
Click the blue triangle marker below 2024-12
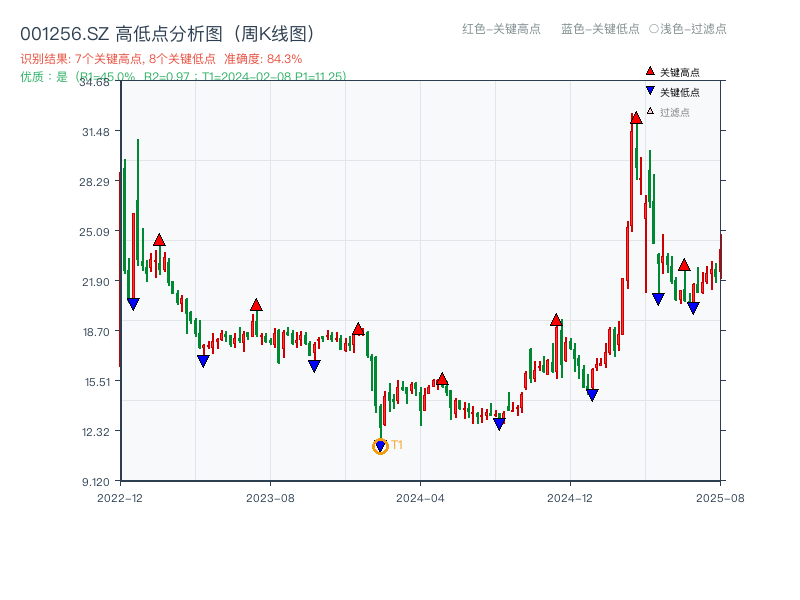point(592,396)
